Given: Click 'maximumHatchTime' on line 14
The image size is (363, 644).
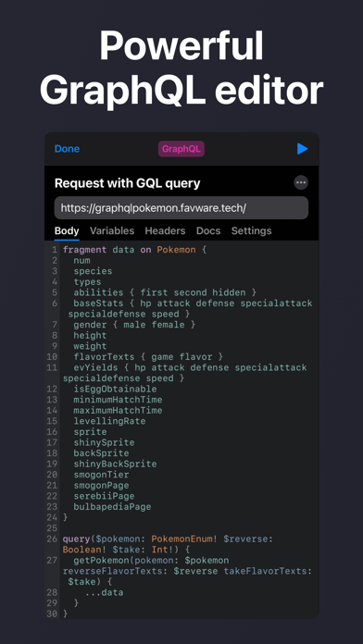Looking at the screenshot, I should click(118, 410).
